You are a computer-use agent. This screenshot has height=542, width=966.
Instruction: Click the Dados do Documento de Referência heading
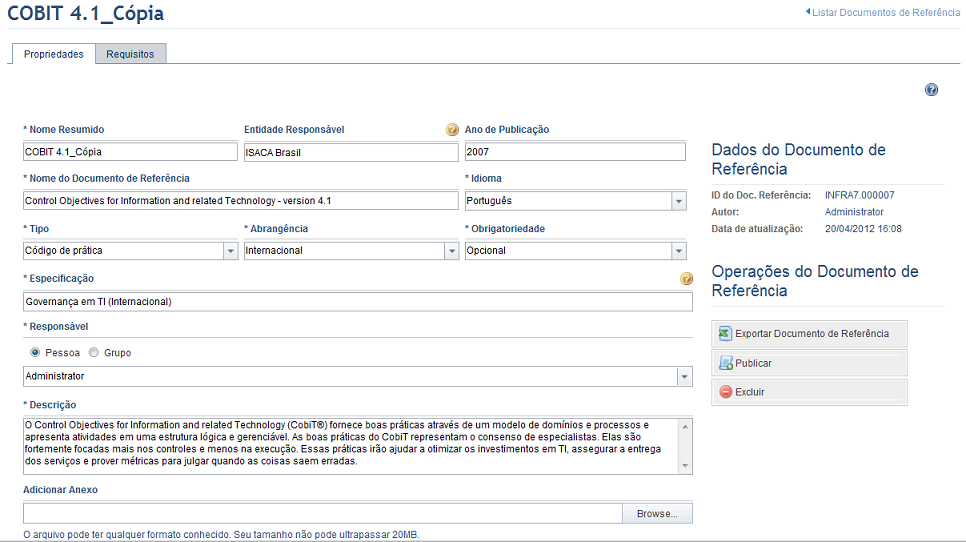pos(798,160)
